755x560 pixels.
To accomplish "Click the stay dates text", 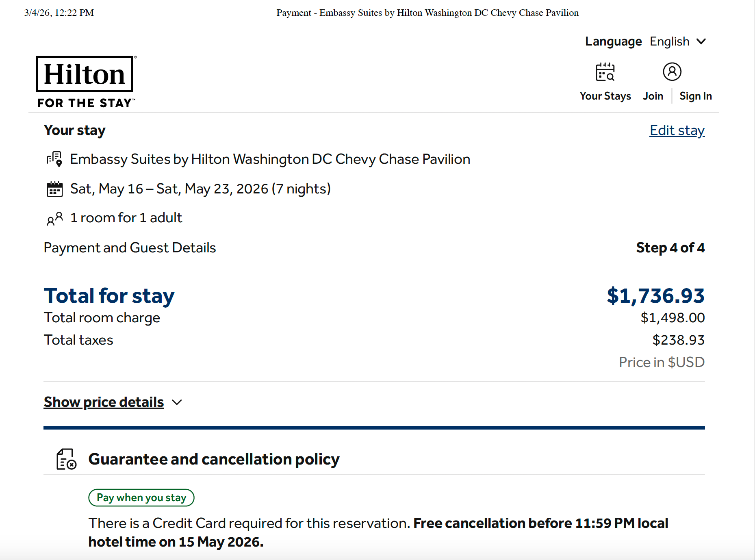I will (x=200, y=189).
